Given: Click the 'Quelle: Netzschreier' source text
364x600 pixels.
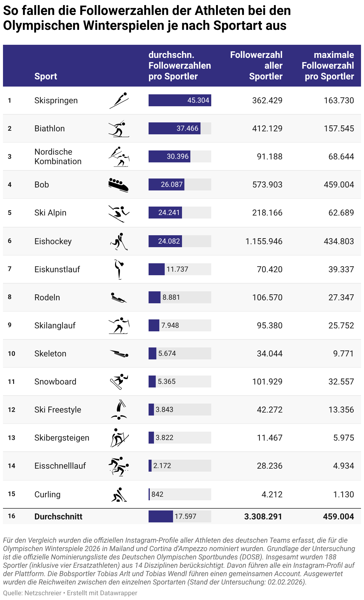Looking at the screenshot, I should tap(32, 593).
